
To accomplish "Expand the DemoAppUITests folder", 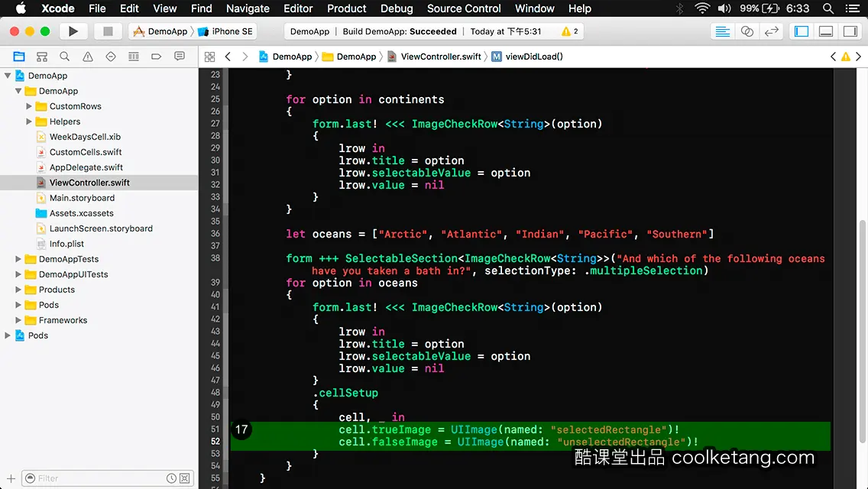I will coord(18,274).
